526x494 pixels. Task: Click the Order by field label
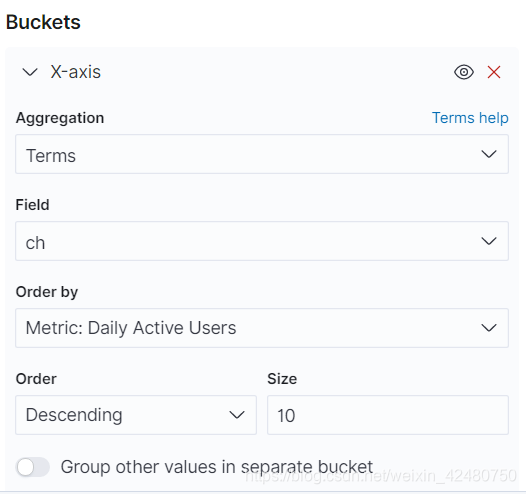(47, 292)
